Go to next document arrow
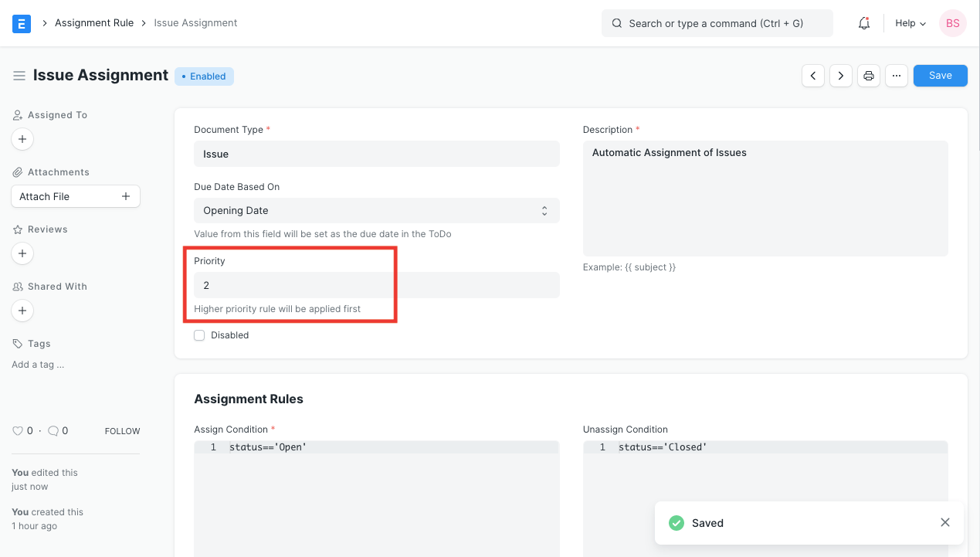980x557 pixels. click(x=841, y=76)
